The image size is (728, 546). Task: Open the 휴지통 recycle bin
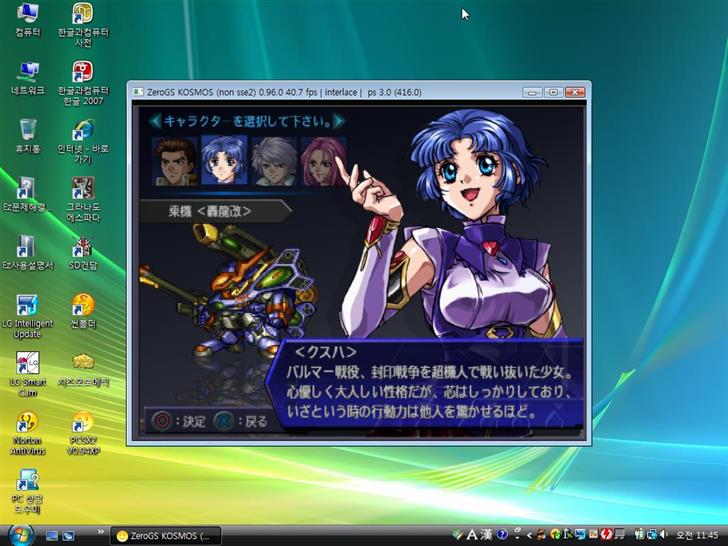click(27, 136)
